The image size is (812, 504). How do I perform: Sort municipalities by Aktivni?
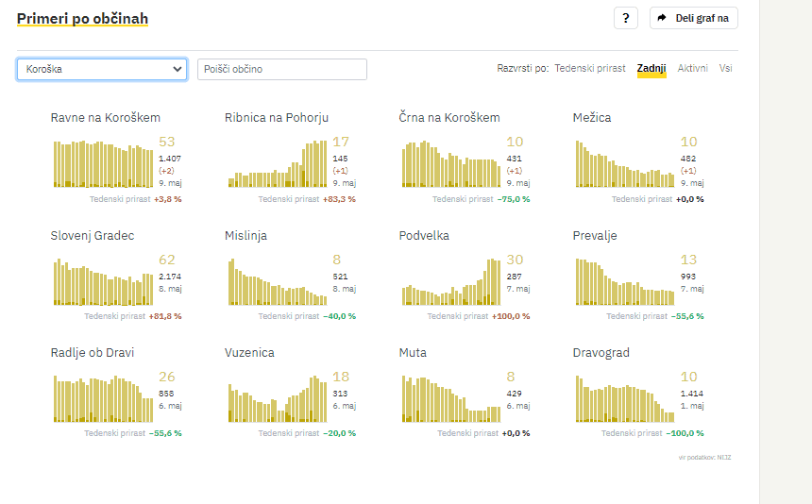(x=692, y=68)
